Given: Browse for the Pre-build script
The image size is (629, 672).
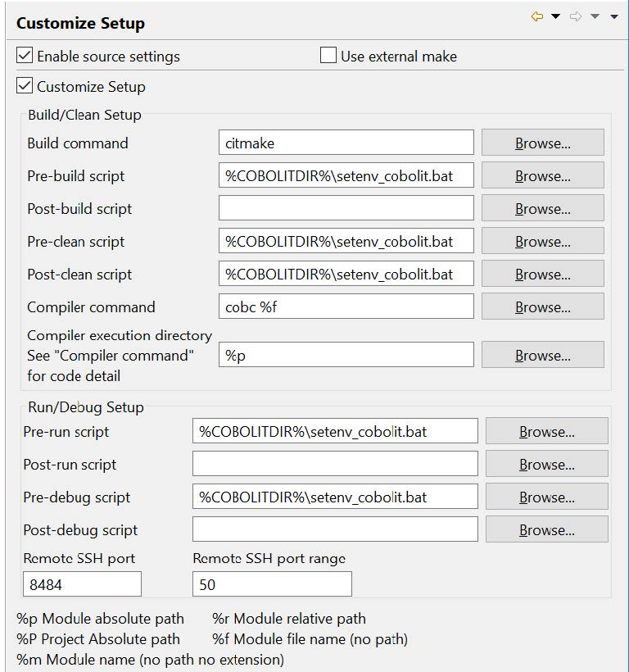Looking at the screenshot, I should pyautogui.click(x=542, y=175).
